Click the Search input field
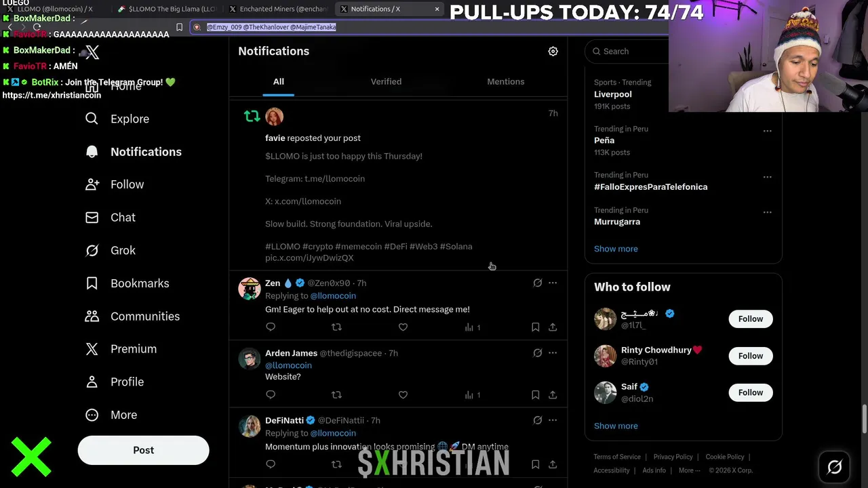 [627, 52]
